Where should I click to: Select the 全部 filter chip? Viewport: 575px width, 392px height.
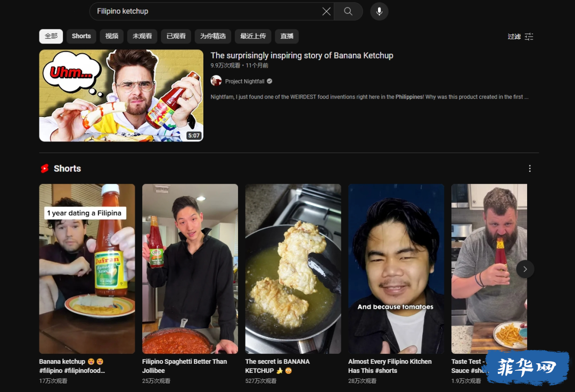point(51,36)
